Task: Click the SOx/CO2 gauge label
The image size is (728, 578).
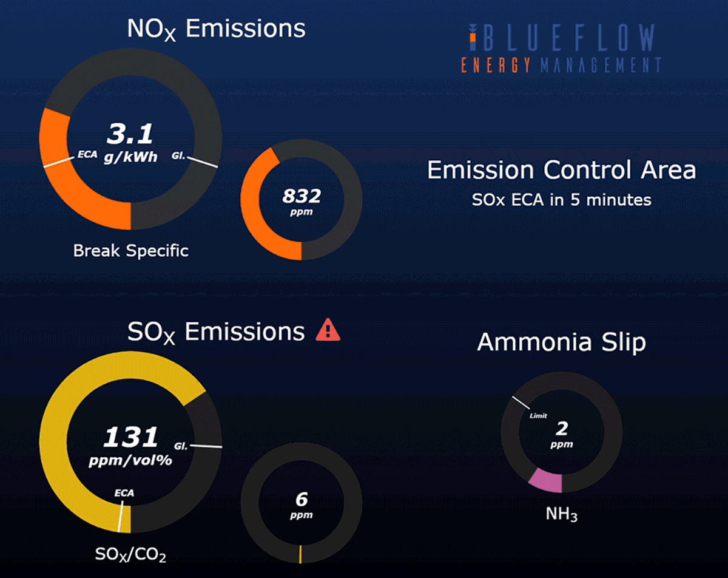Action: [x=130, y=554]
